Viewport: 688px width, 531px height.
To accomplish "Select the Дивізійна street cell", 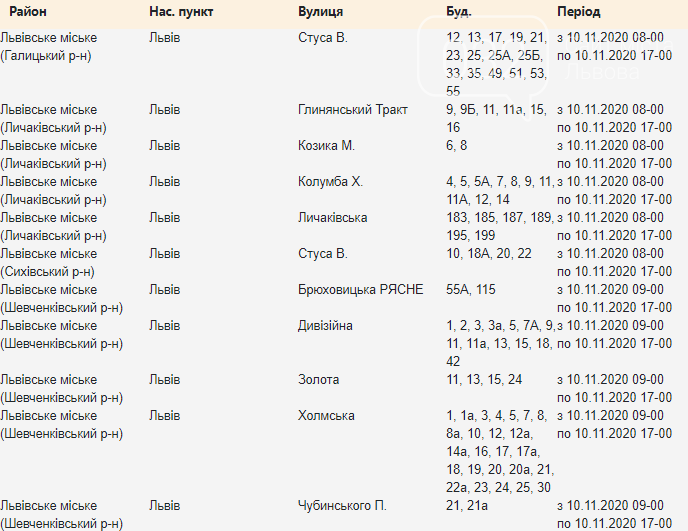I will [325, 325].
